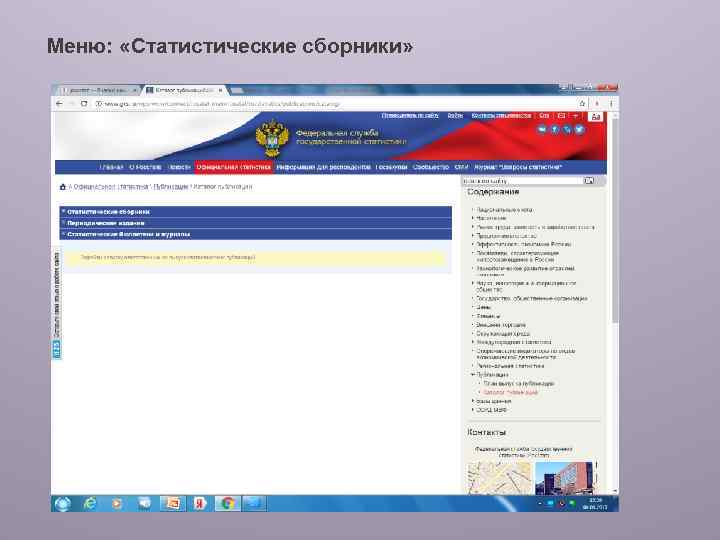Image resolution: width=720 pixels, height=540 pixels.
Task: Open the Войти link in header
Action: click(x=455, y=116)
